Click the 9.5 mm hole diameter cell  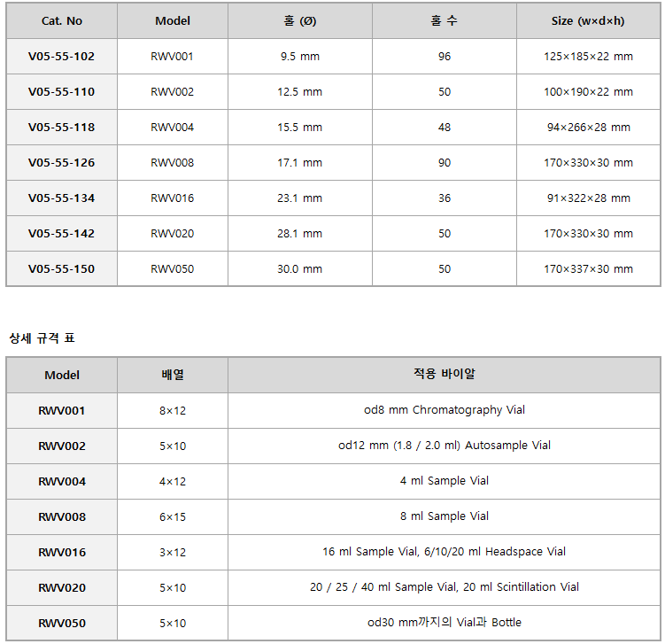point(300,57)
